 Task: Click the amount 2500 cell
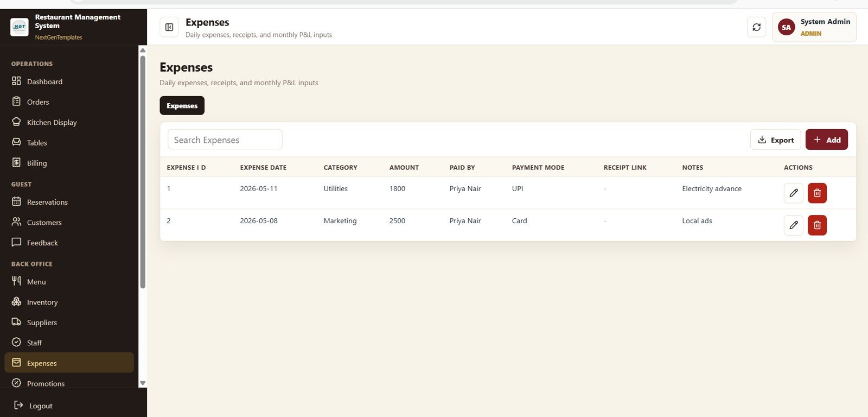(x=397, y=220)
